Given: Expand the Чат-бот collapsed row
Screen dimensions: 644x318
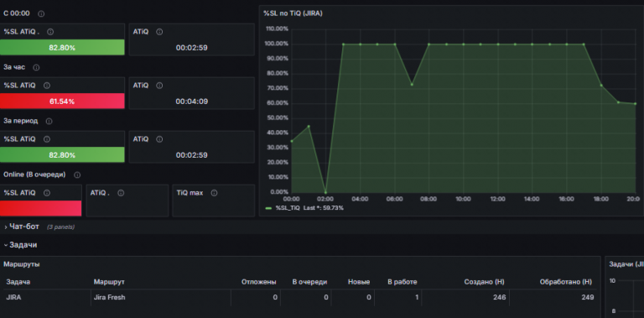Looking at the screenshot, I should 24,227.
